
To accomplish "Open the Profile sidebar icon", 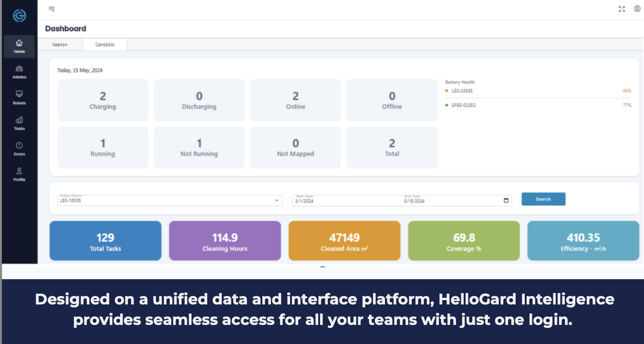I will tap(19, 174).
